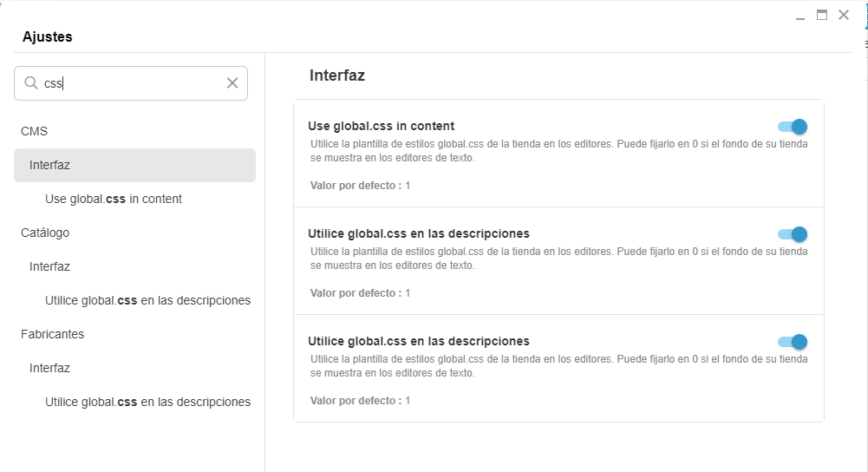Open the Fabricantes category
The image size is (868, 472).
pyautogui.click(x=53, y=334)
